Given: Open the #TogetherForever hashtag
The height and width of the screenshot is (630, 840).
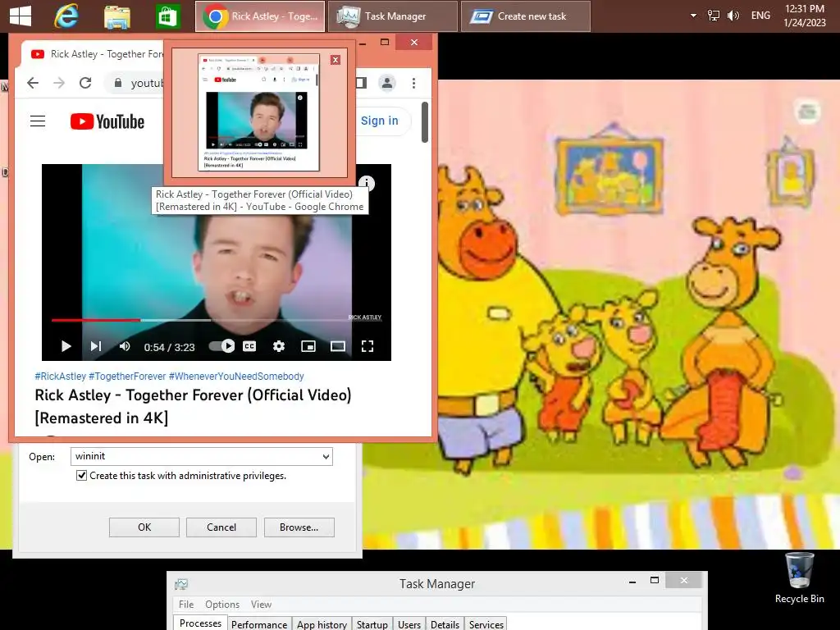Looking at the screenshot, I should point(127,376).
